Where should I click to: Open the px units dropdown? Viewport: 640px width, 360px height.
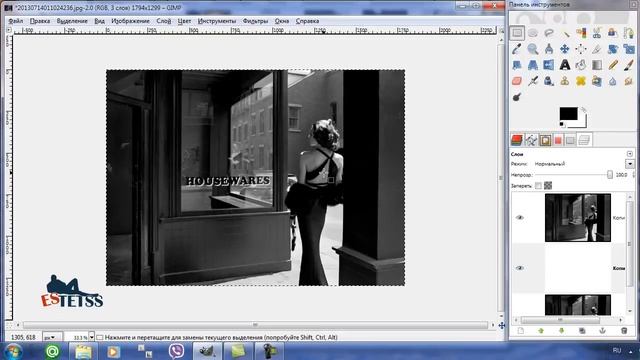click(x=53, y=337)
